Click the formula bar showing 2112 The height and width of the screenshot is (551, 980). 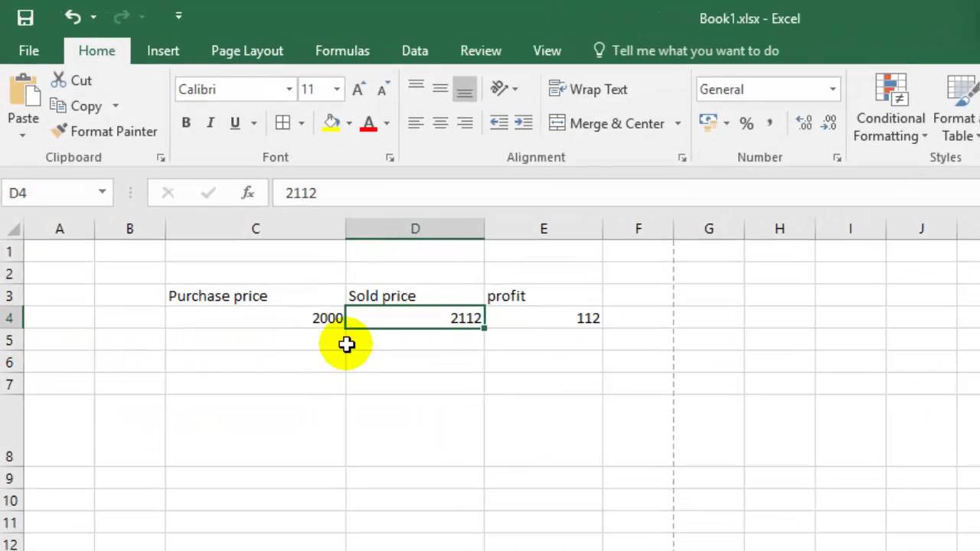click(626, 193)
